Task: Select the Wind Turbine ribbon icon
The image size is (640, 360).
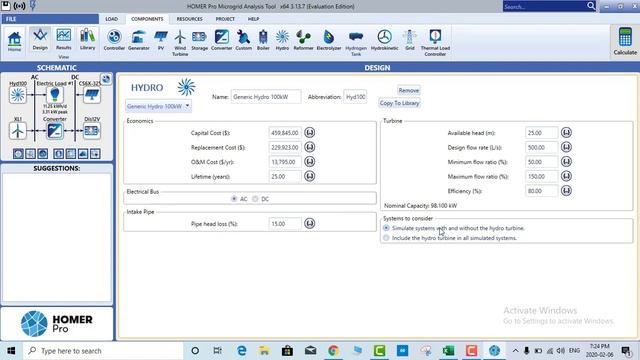Action: [180, 42]
